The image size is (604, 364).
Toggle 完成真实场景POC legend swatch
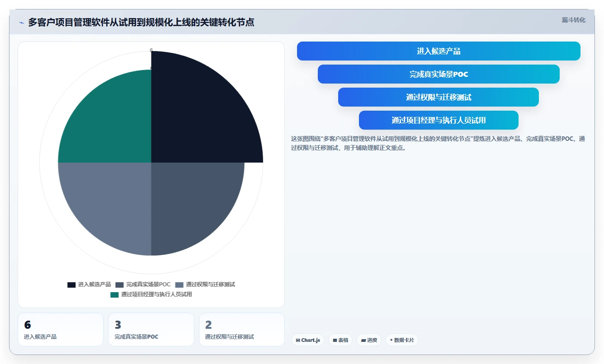(x=119, y=285)
